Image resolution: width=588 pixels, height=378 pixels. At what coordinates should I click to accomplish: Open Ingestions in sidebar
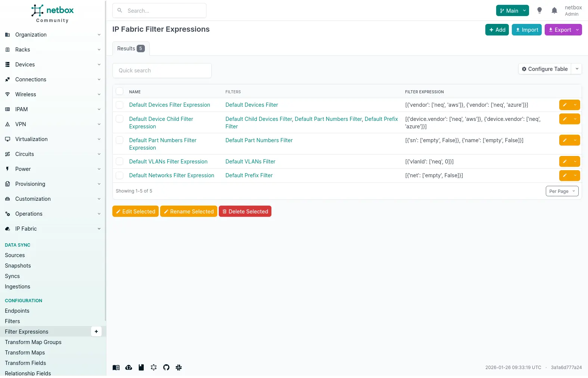[18, 287]
